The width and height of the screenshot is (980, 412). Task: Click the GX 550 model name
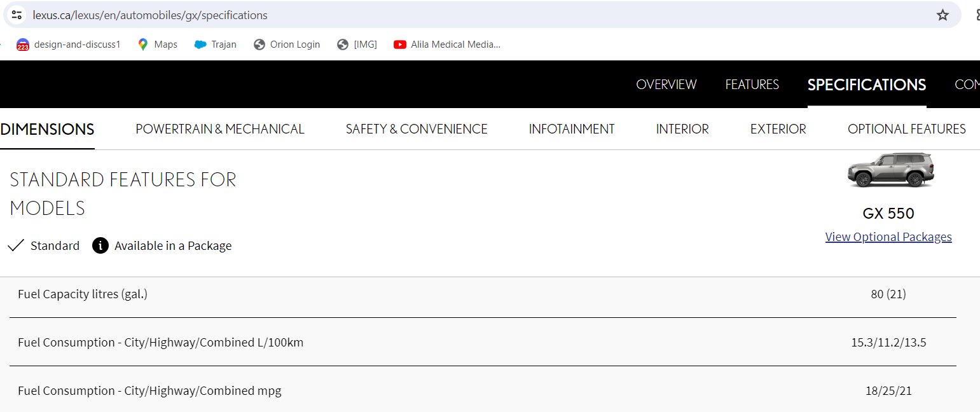coord(888,213)
